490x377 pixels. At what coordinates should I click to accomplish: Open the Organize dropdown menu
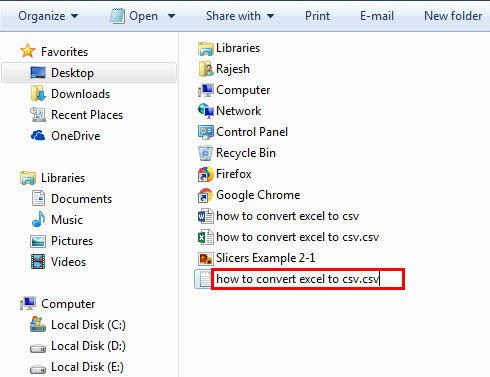[x=48, y=16]
